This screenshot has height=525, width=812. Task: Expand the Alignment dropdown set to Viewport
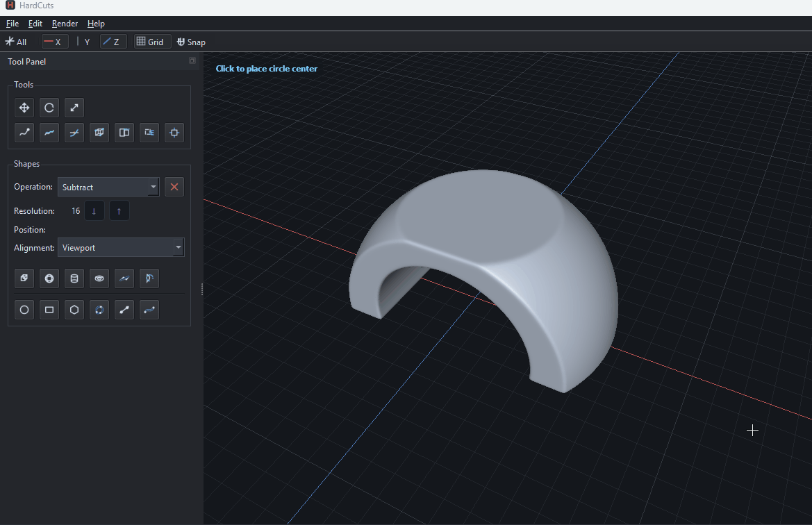pos(120,247)
